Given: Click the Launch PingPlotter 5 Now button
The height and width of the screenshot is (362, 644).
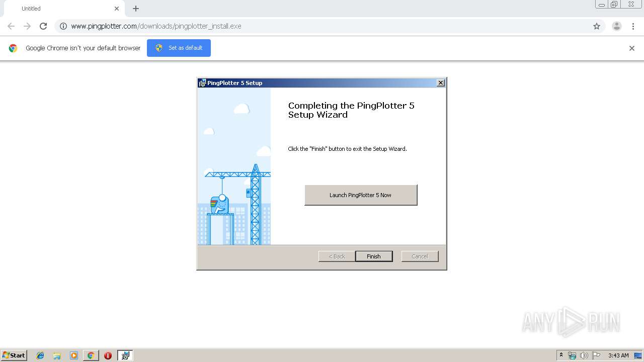Looking at the screenshot, I should (x=361, y=195).
